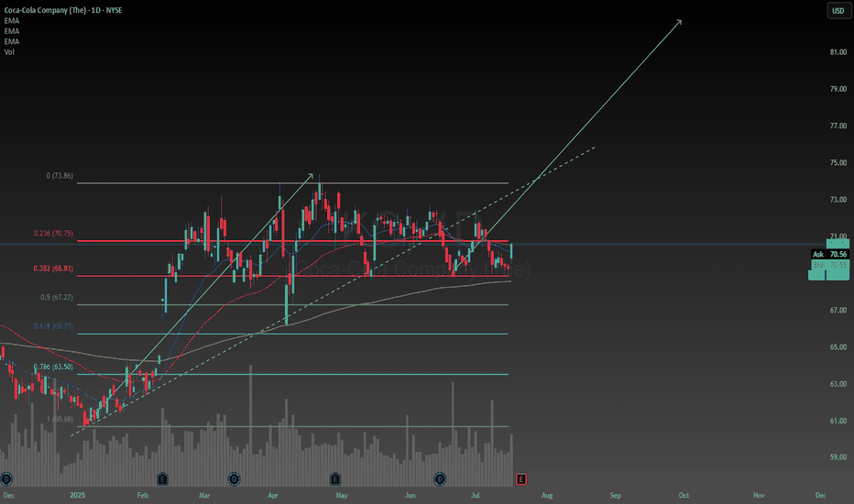Click the dividend D marker in June
This screenshot has height=504, width=854.
tap(440, 479)
